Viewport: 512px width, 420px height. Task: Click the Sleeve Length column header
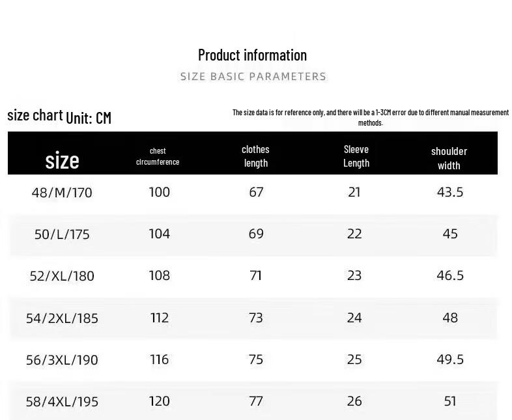point(356,156)
